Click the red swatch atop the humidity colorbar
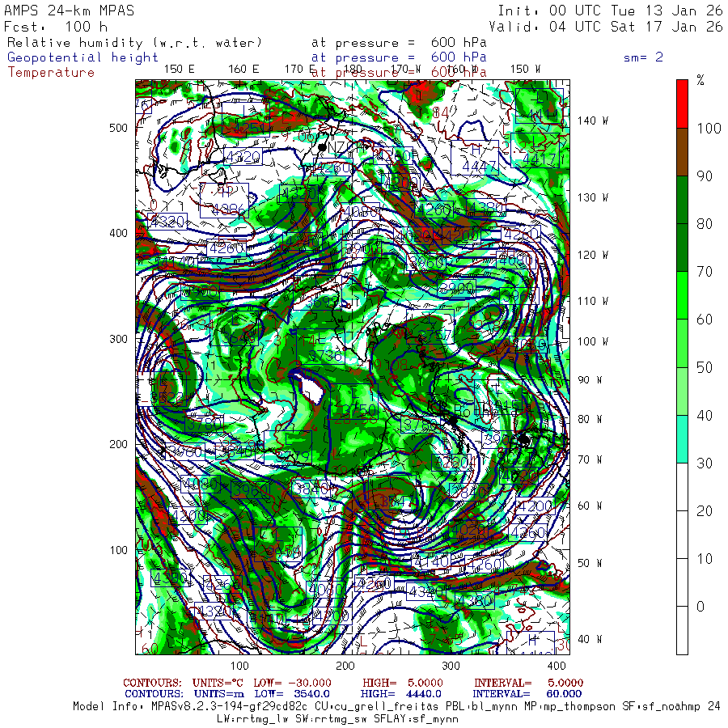Viewport: 728px width, 728px height. tap(684, 103)
